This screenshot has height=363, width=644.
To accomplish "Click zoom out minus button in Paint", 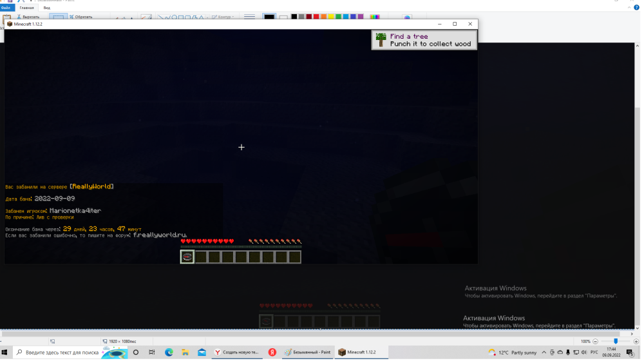I will point(595,341).
